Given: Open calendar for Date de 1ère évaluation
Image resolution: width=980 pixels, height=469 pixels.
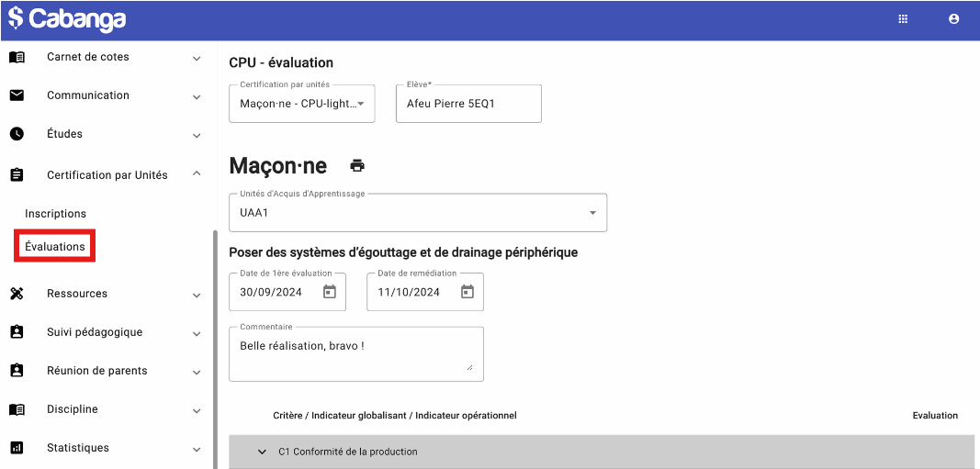Looking at the screenshot, I should coord(330,292).
